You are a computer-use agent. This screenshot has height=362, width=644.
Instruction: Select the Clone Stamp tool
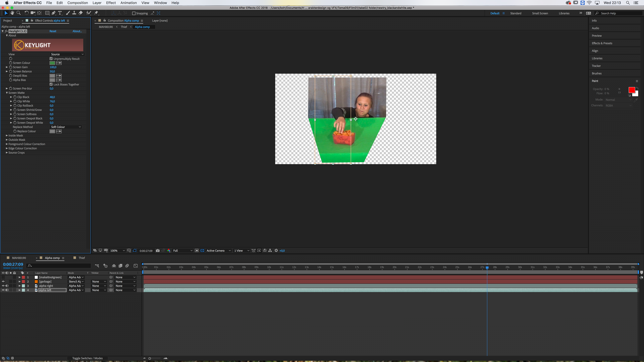tap(74, 13)
